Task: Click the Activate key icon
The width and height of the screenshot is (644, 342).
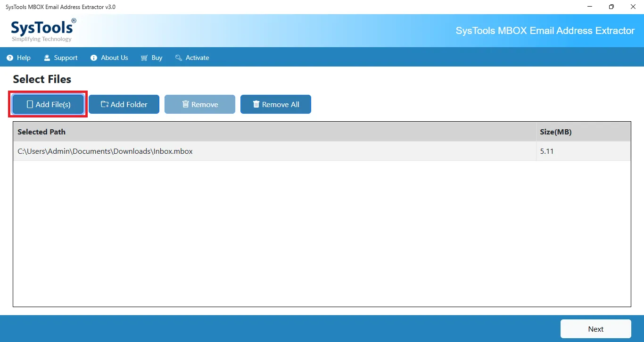Action: (179, 58)
